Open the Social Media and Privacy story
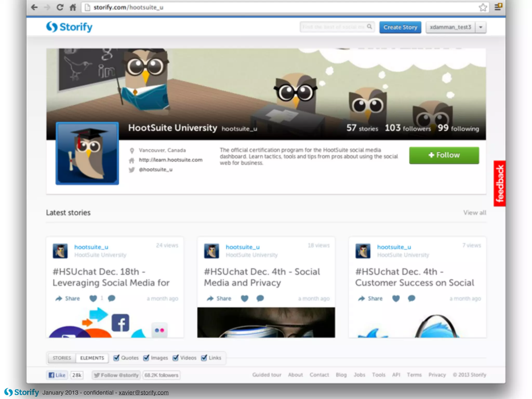532x399 pixels. click(262, 277)
